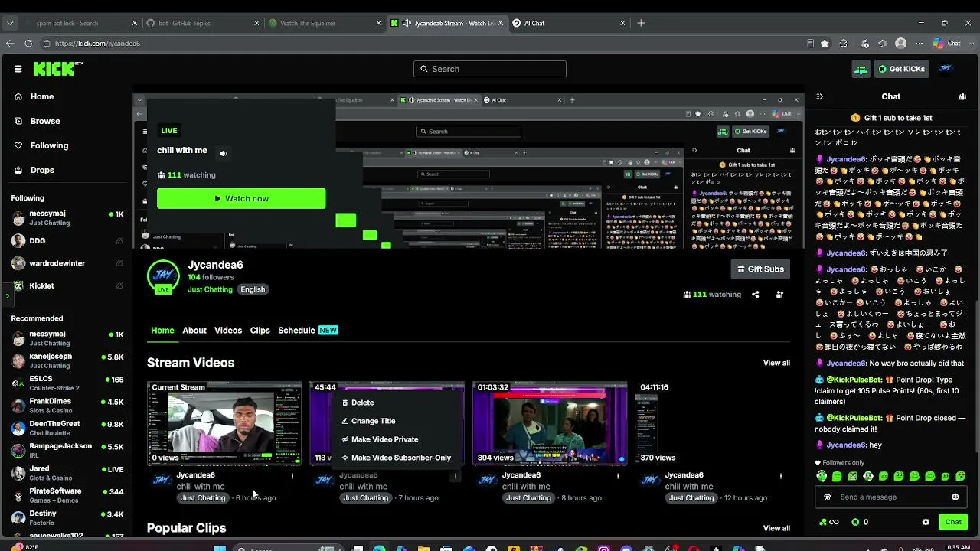Click the Get KICKs button
980x551 pixels.
[x=902, y=69]
